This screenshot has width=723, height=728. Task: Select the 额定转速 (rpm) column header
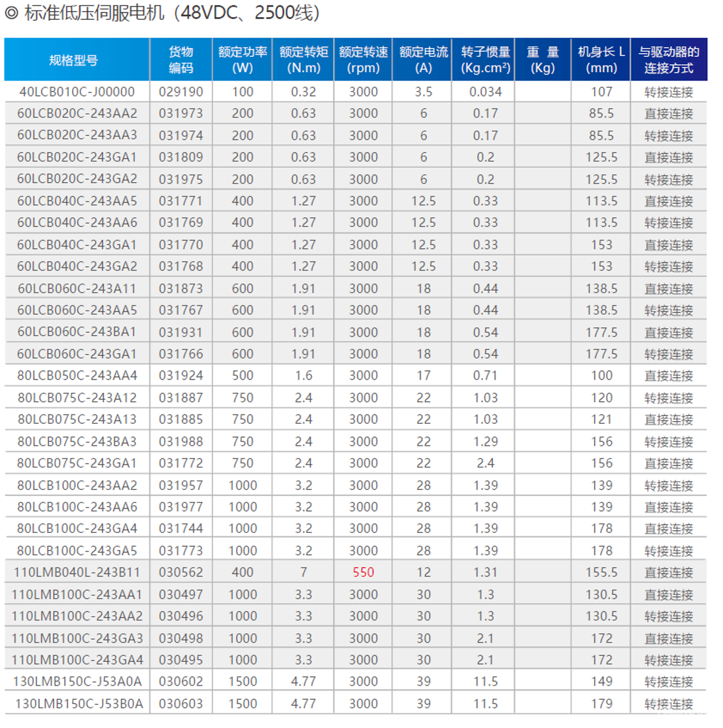click(x=363, y=60)
